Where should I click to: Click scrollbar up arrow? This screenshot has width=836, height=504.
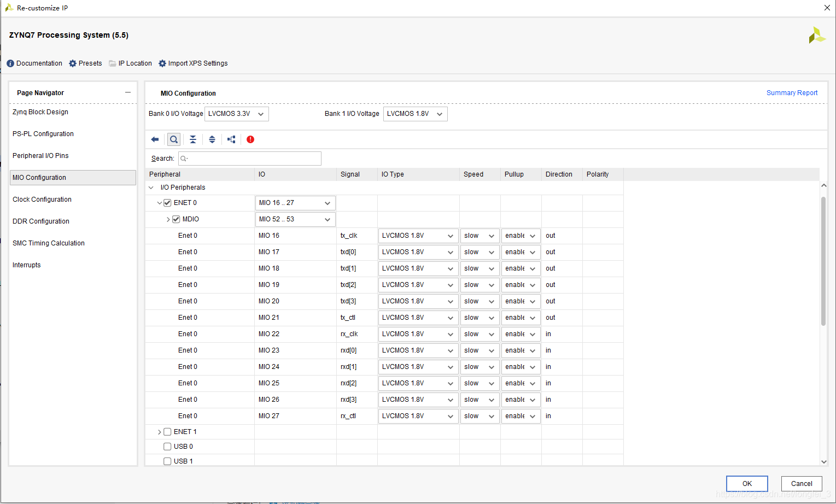(824, 186)
